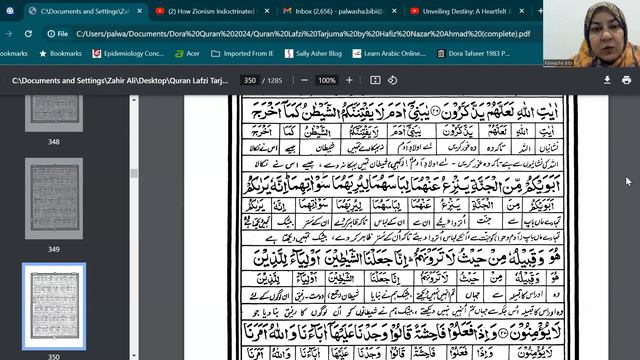Reload the page with the refresh icon

(x=28, y=34)
